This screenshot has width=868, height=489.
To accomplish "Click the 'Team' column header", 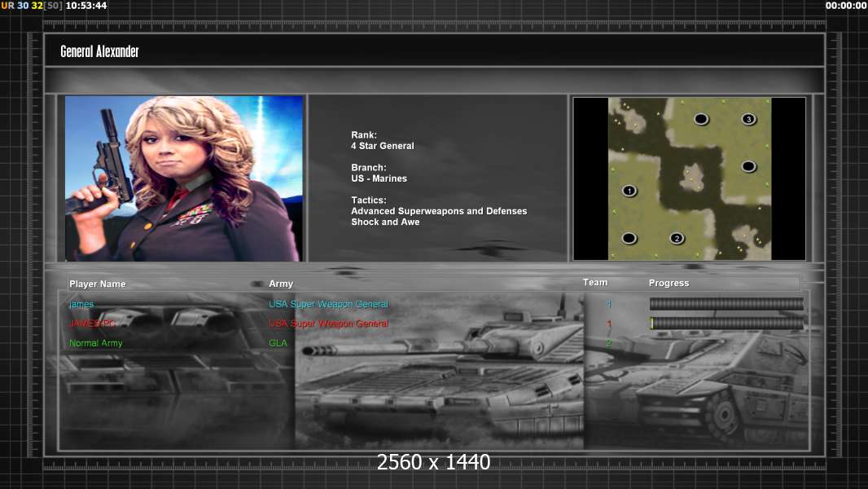I will (595, 283).
